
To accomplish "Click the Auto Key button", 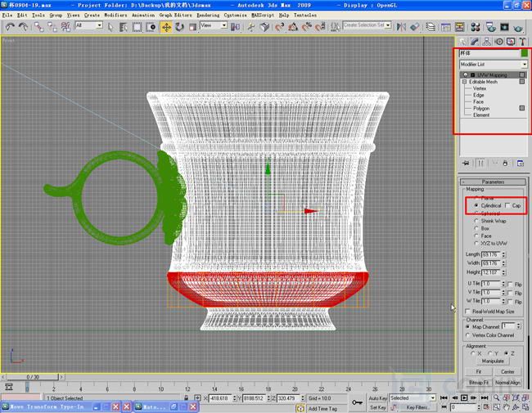I will (377, 398).
